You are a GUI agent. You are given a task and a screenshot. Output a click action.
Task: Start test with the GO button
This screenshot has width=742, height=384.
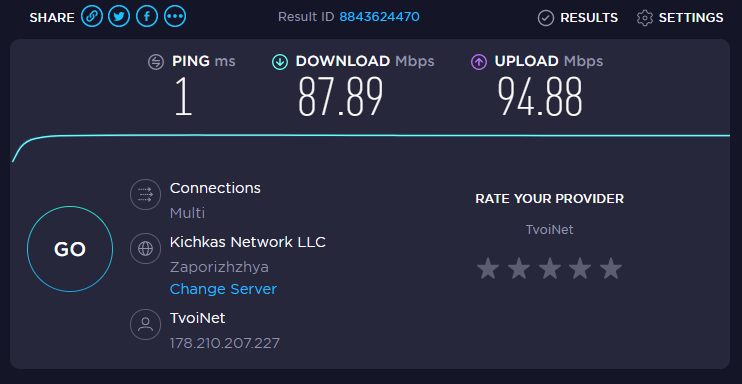(70, 249)
